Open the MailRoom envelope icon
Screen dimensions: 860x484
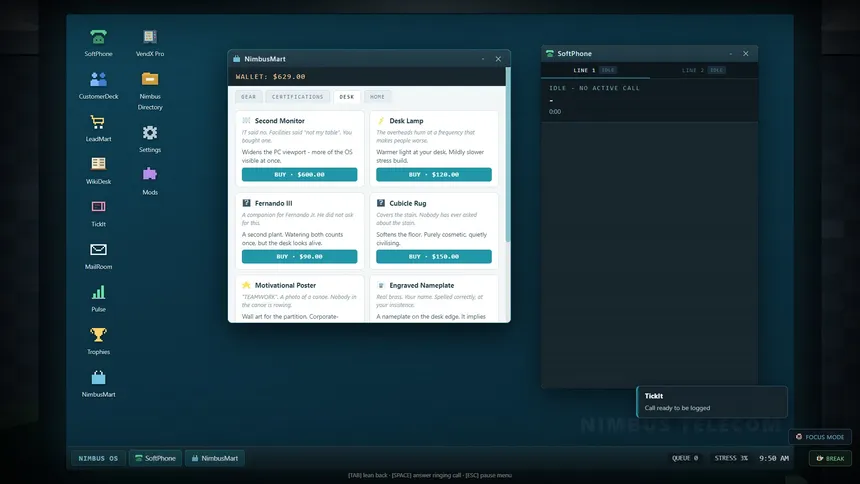coord(98,256)
